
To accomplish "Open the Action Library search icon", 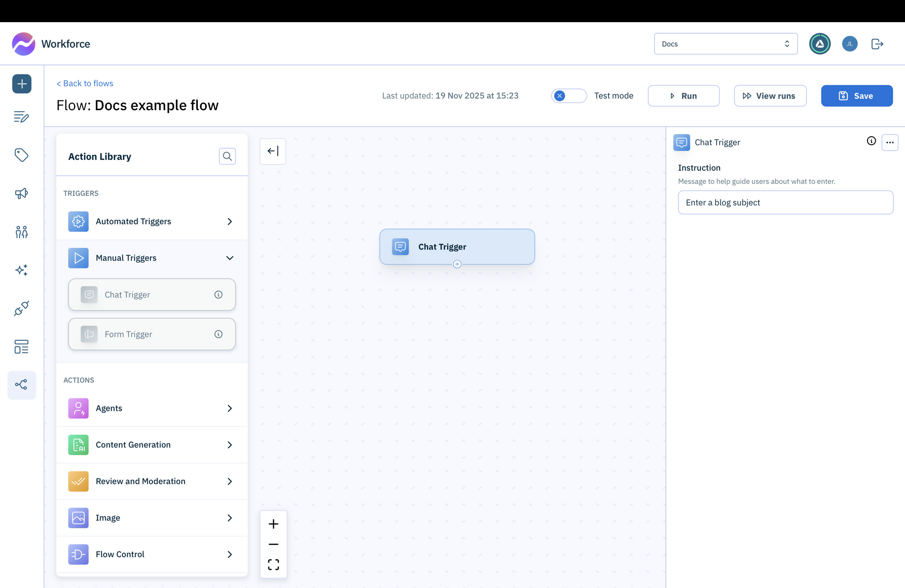I will pos(227,156).
